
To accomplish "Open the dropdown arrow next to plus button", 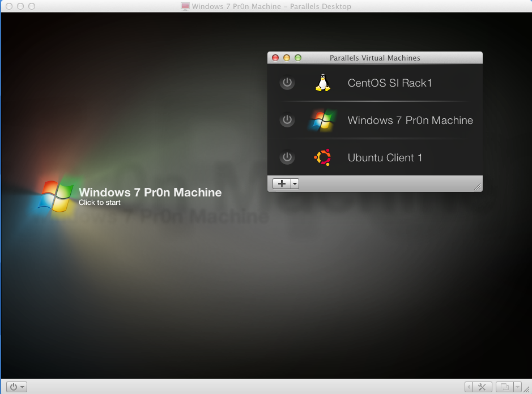I will click(x=295, y=184).
